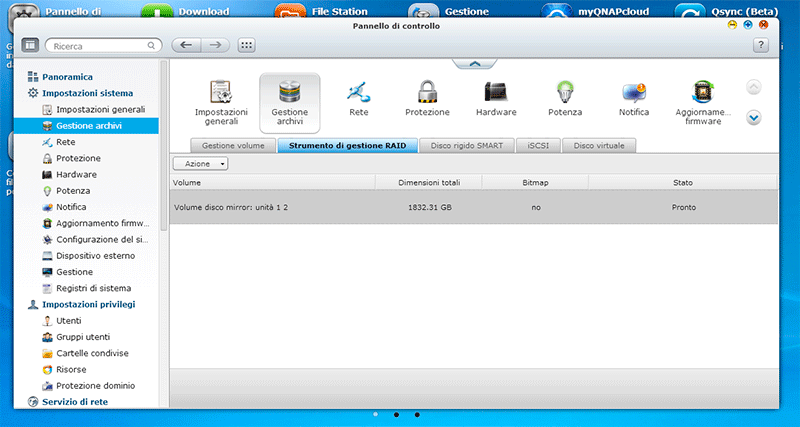This screenshot has height=427, width=800.
Task: Switch to the Gestione volume tab
Action: tap(232, 146)
